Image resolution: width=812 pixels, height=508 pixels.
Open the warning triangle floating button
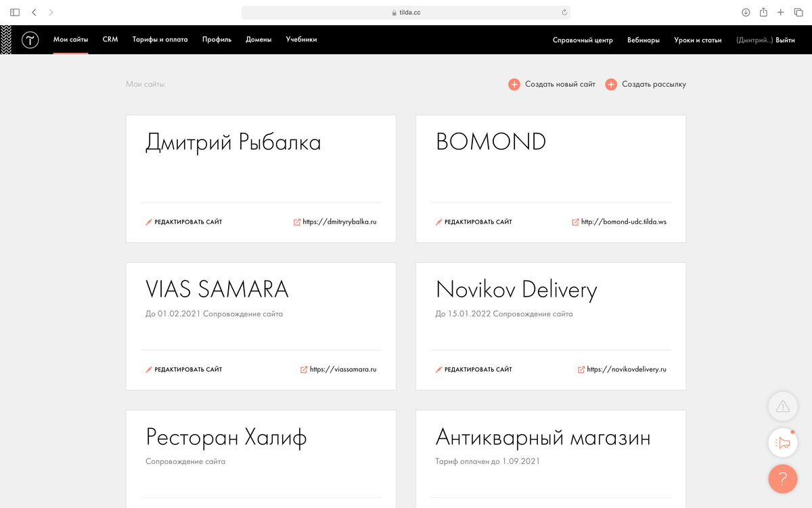783,406
